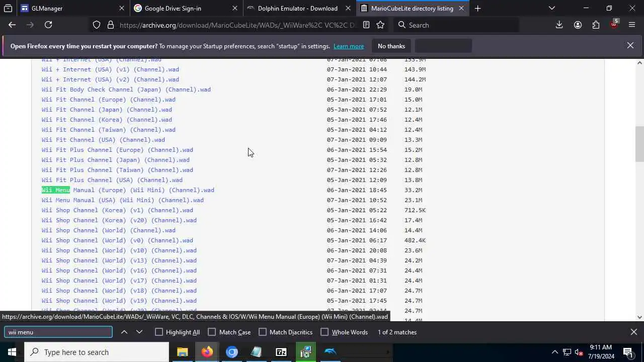Close the find bar
The image size is (644, 362).
click(634, 332)
